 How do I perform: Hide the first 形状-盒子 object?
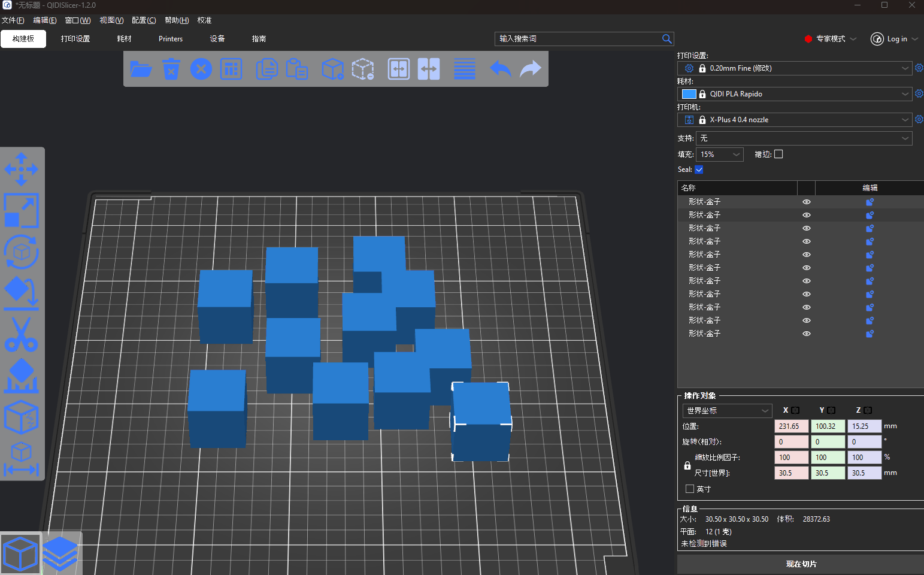(807, 202)
